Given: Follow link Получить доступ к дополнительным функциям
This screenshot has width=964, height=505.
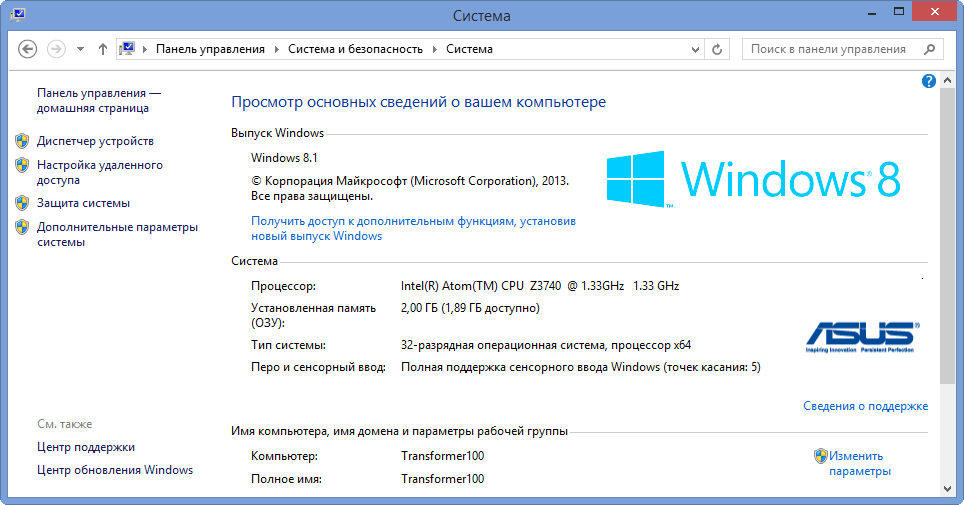Looking at the screenshot, I should (x=413, y=228).
